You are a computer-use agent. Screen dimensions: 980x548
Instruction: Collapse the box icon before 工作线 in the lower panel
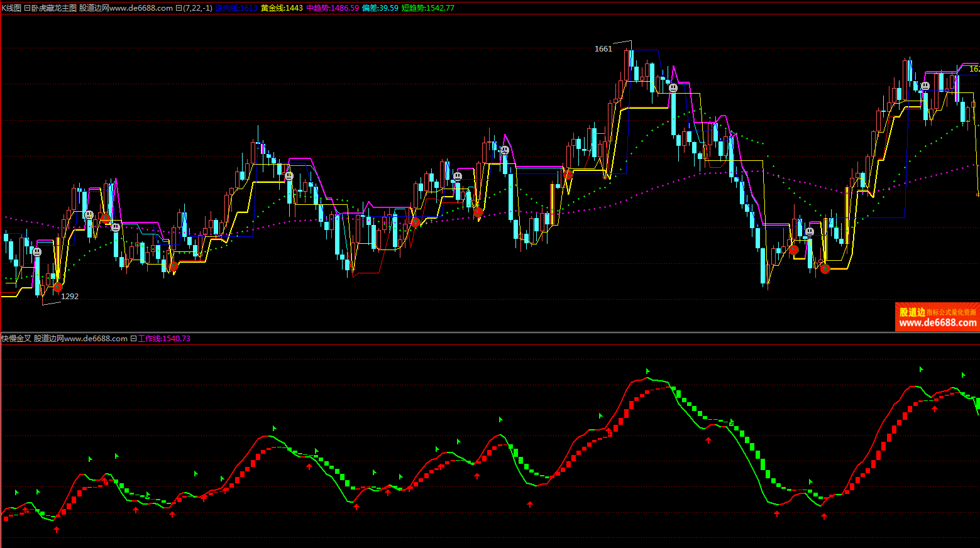tap(133, 339)
